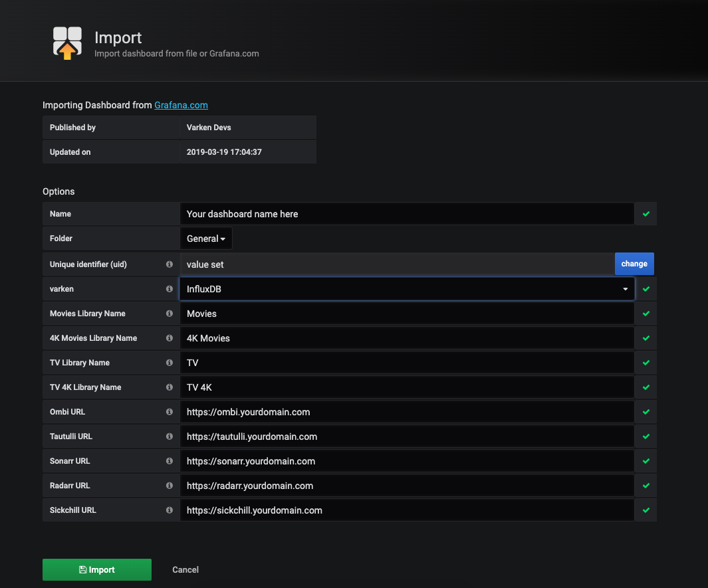Click green checkmark beside InfluxDB selector
Image resolution: width=708 pixels, height=588 pixels.
pos(646,289)
